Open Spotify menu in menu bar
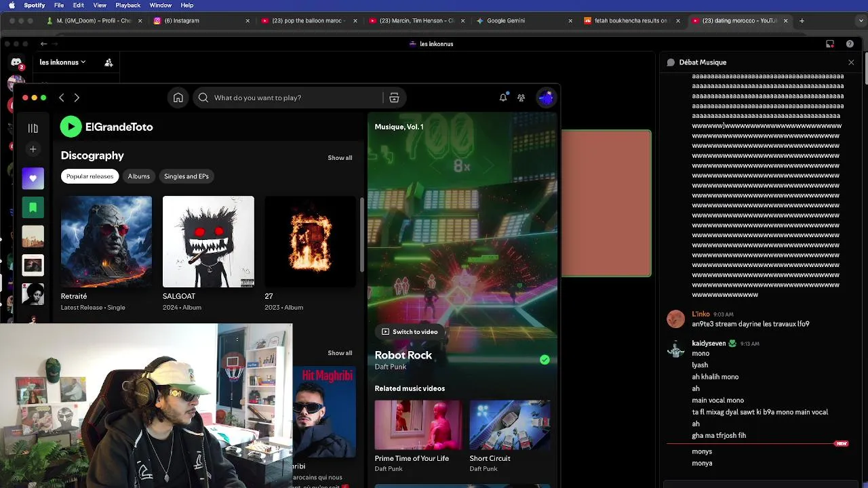The width and height of the screenshot is (868, 488). tap(35, 5)
